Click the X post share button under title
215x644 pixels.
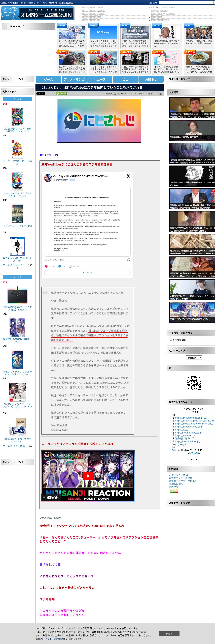[x=41, y=93]
